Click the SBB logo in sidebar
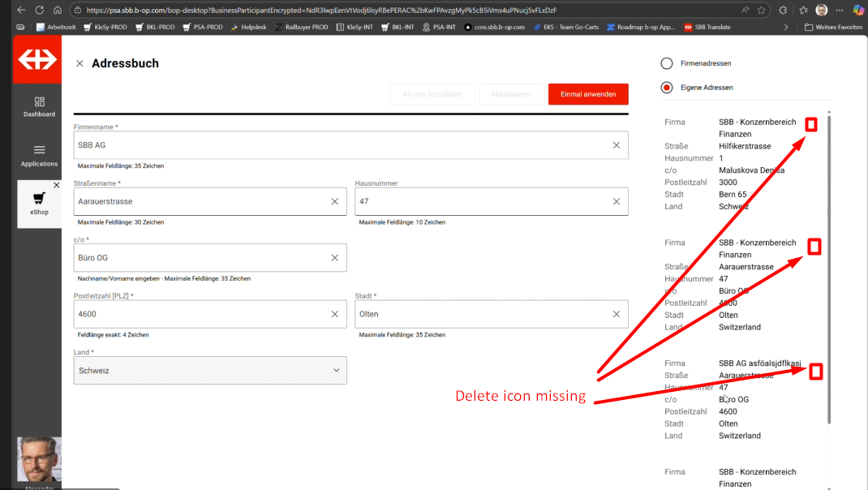 pos(38,60)
